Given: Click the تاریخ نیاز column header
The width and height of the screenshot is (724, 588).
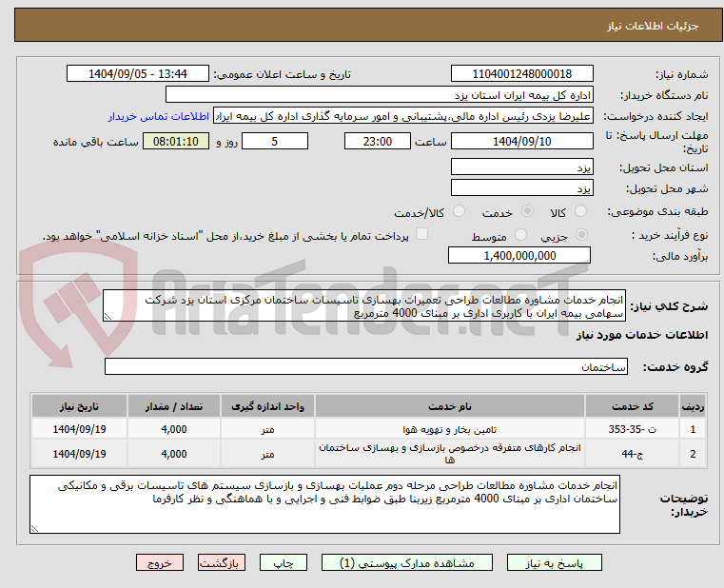Looking at the screenshot, I should 79,406.
